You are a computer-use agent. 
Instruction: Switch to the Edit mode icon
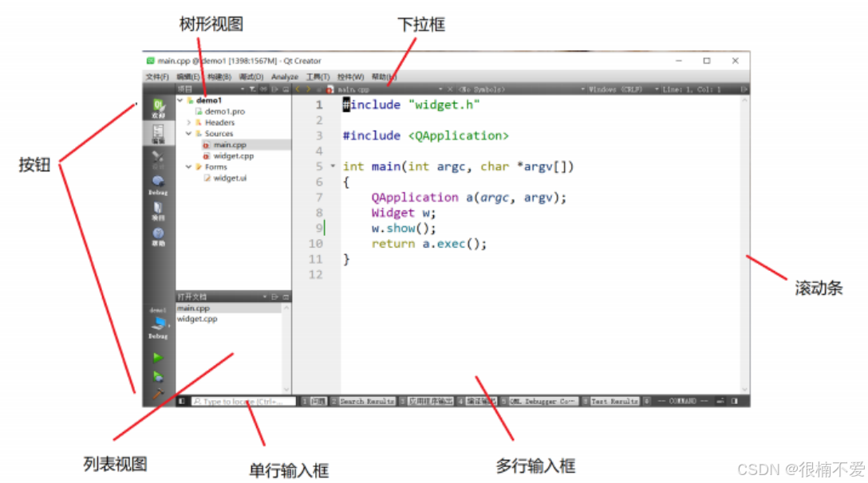click(158, 134)
